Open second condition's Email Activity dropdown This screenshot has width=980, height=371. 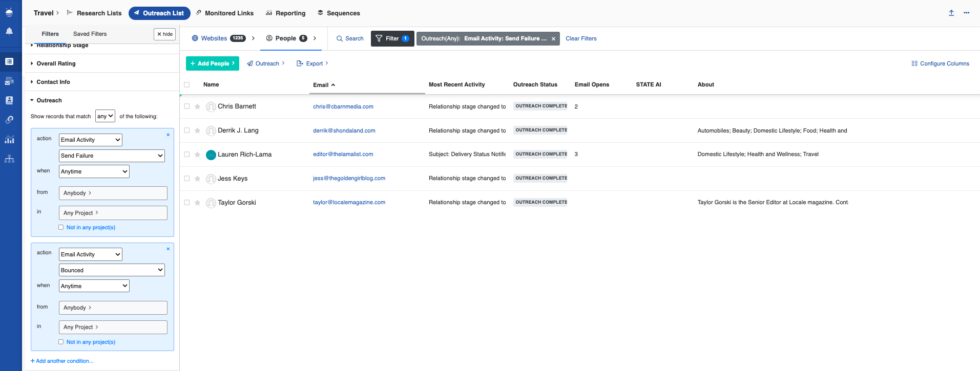(x=91, y=254)
